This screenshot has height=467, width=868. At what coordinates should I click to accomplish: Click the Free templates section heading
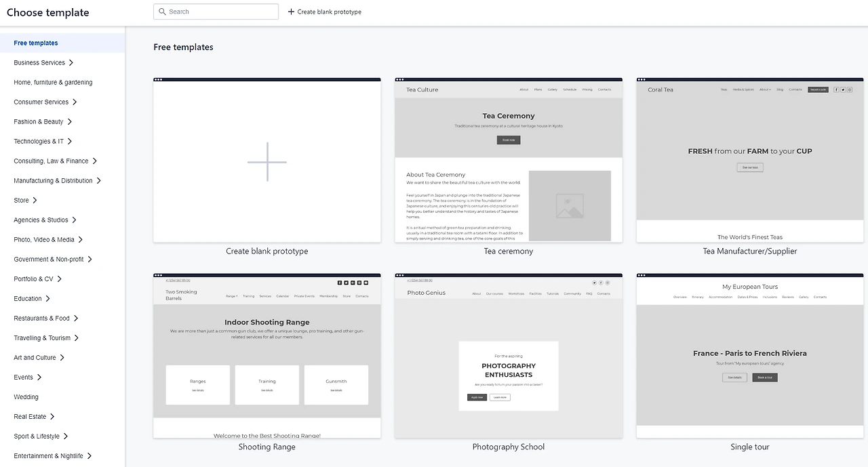[x=184, y=47]
